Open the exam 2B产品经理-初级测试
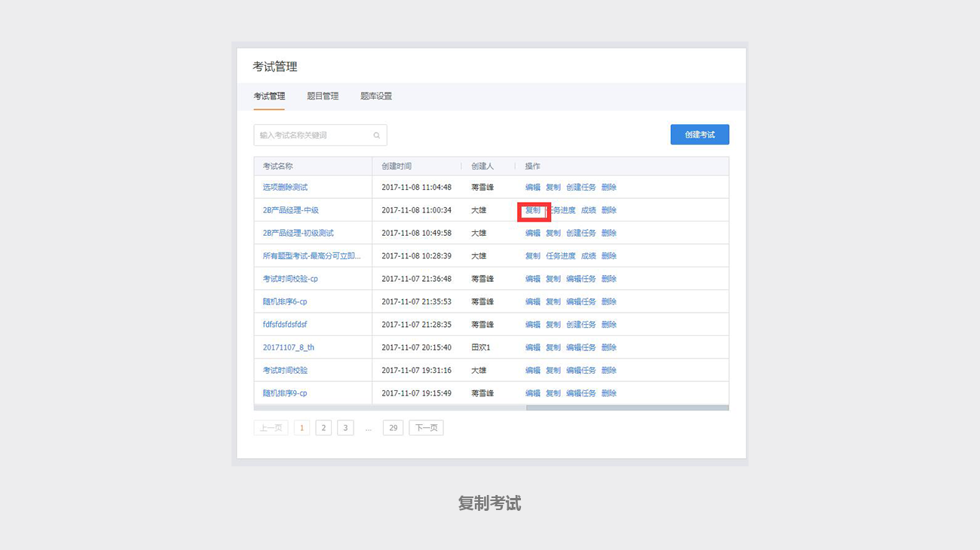This screenshot has height=550, width=980. point(299,234)
